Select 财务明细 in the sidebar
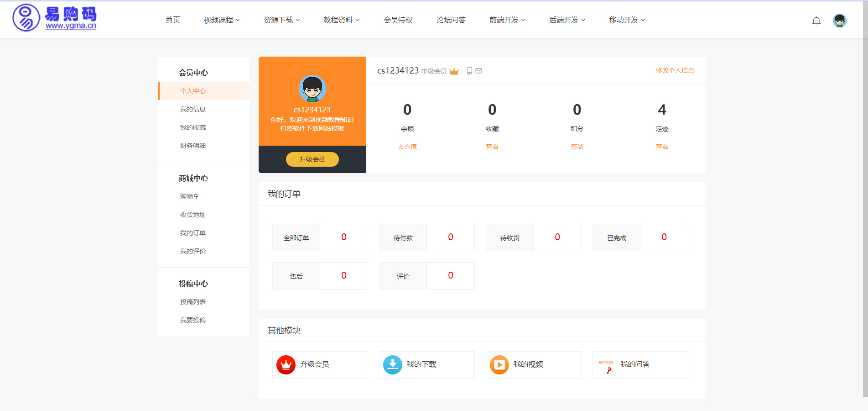This screenshot has width=868, height=411. [193, 146]
